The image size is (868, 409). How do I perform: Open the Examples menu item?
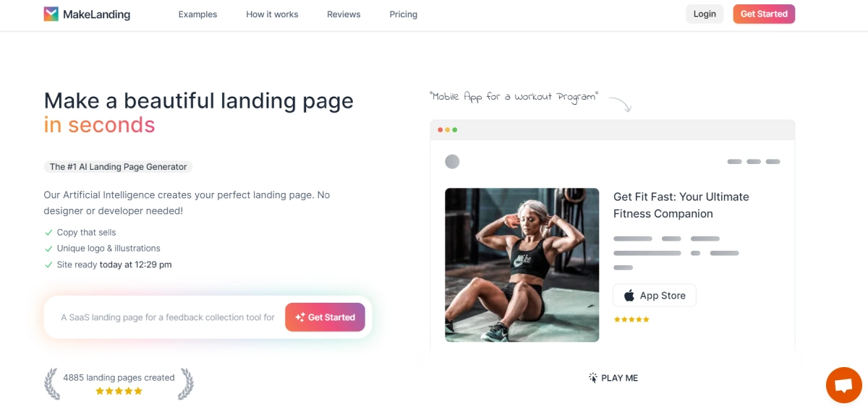pyautogui.click(x=197, y=14)
